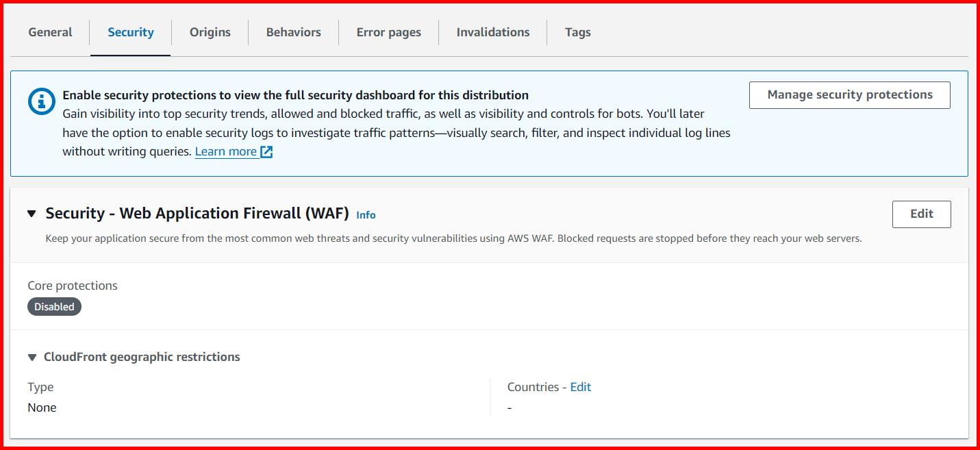Click the info circle icon in the blue banner
Image resolution: width=980 pixels, height=450 pixels.
(42, 101)
